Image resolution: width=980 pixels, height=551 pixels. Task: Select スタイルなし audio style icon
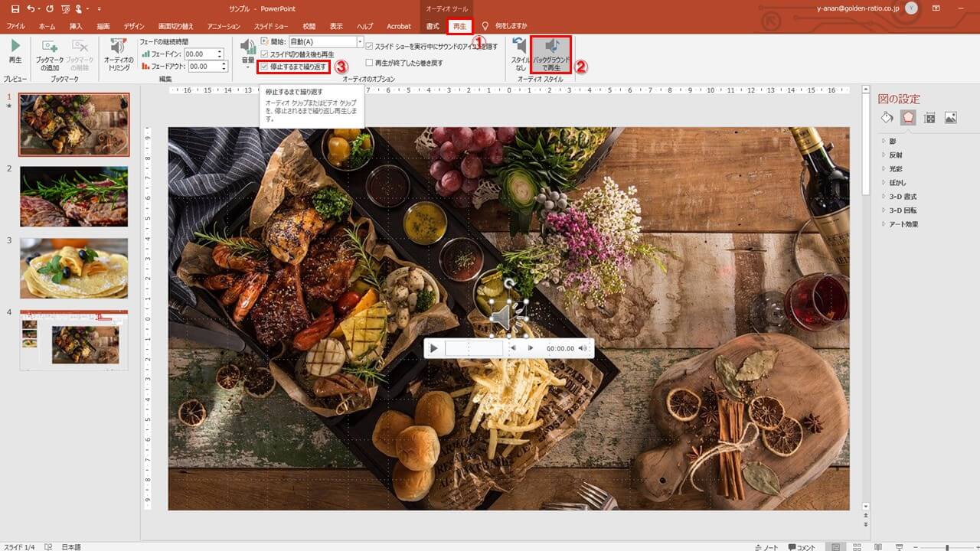tap(520, 47)
